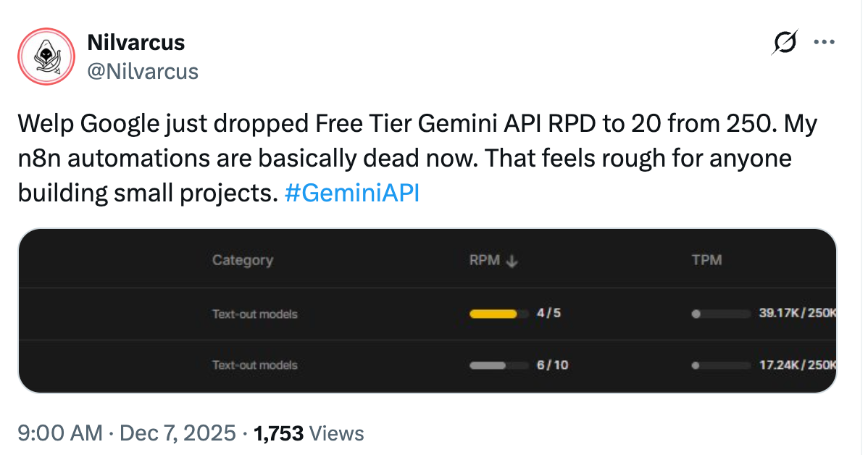This screenshot has height=455, width=868.
Task: Click the 39.17K TPM usage bar
Action: pyautogui.click(x=720, y=314)
